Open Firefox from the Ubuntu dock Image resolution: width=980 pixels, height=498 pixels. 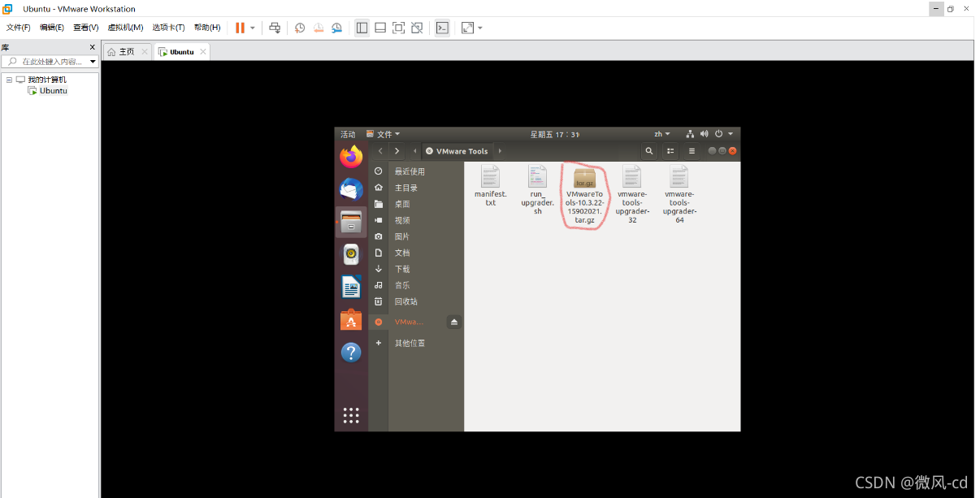[351, 156]
